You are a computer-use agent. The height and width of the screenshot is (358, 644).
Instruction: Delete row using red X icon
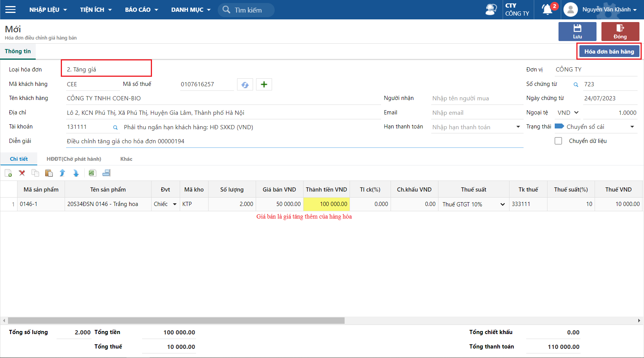(22, 173)
